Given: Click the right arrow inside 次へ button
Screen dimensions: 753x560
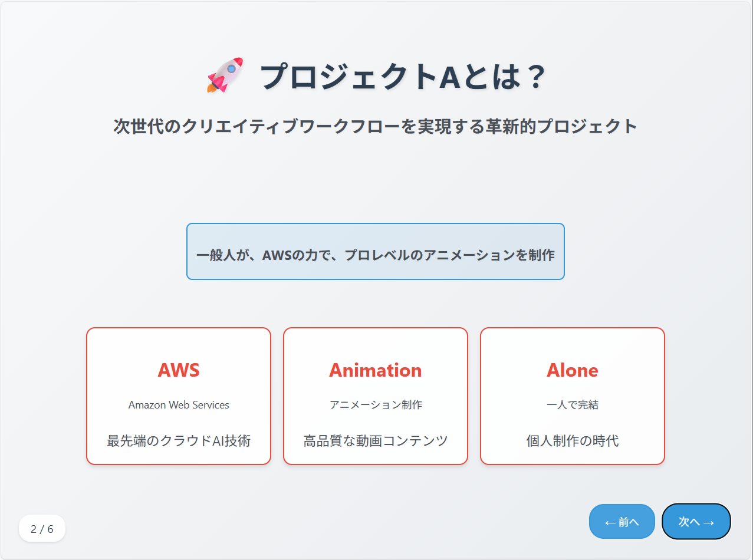Looking at the screenshot, I should [709, 522].
